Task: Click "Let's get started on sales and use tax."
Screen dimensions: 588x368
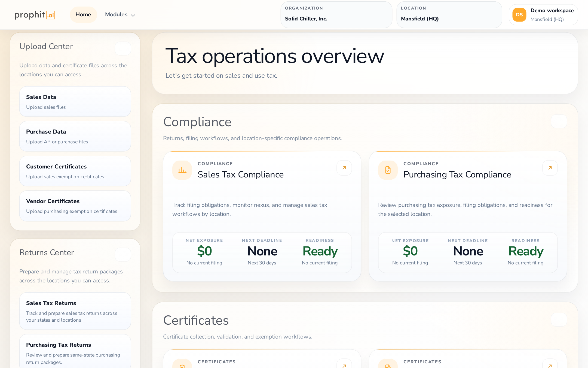Action: 221,76
